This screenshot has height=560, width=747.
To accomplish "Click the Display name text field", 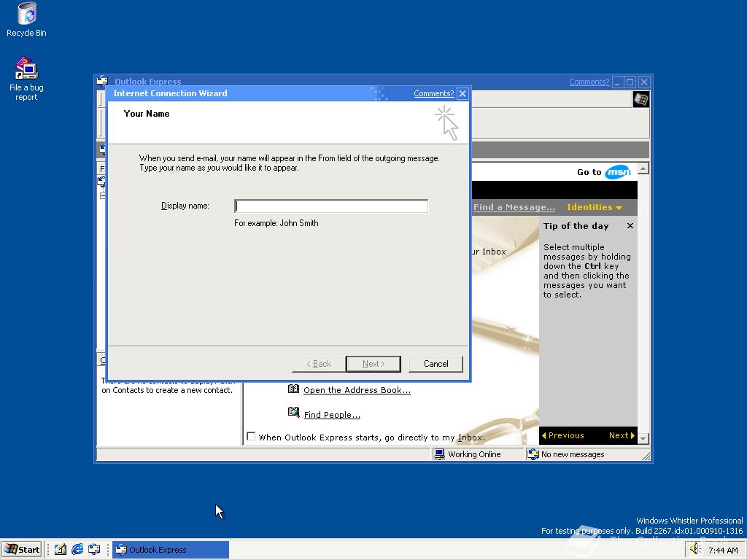I will (331, 206).
